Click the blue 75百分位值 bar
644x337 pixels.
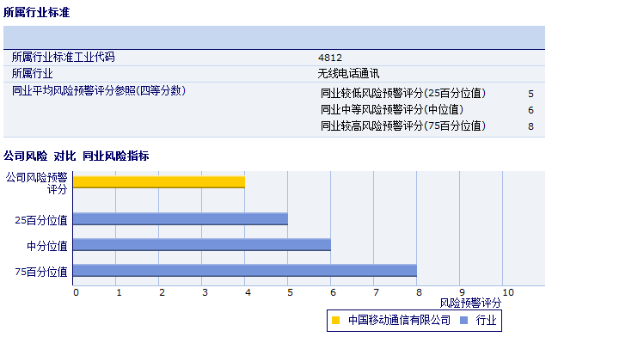click(245, 271)
